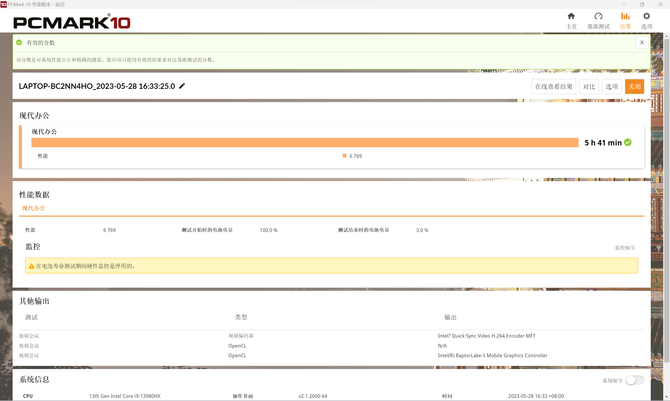Image resolution: width=670 pixels, height=401 pixels.
Task: Click the 选项 button beside compare
Action: (612, 86)
